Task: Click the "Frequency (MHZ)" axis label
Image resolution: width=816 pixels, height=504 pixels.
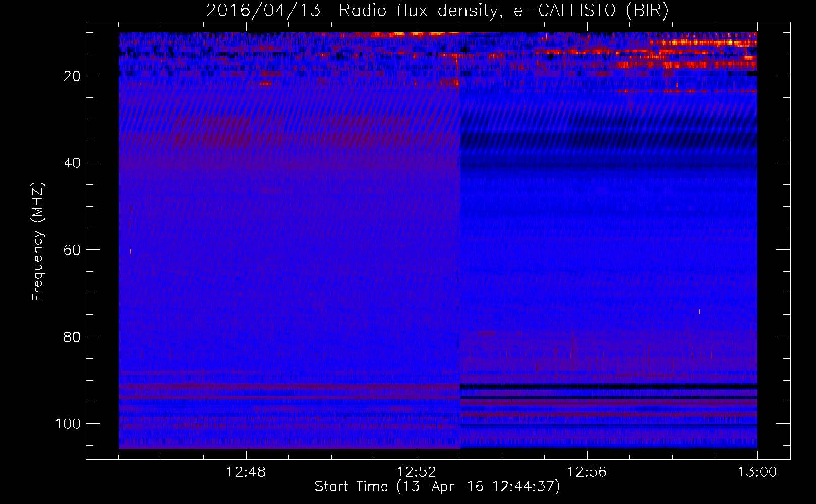Action: (38, 241)
